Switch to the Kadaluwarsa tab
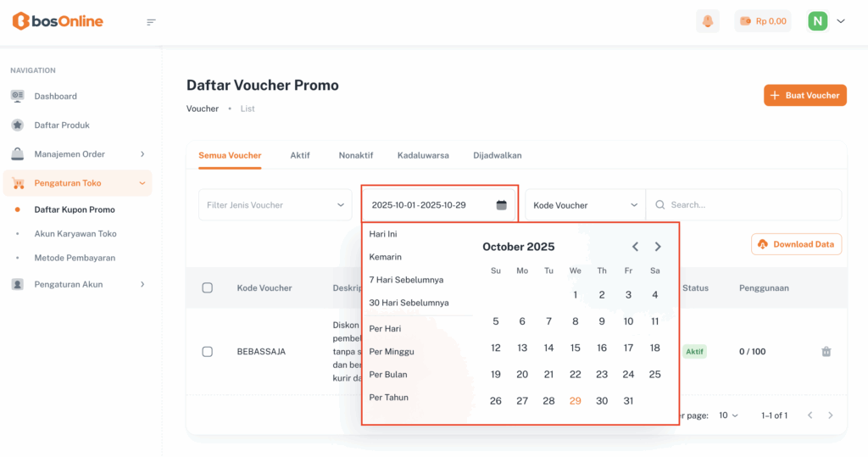 coord(423,155)
